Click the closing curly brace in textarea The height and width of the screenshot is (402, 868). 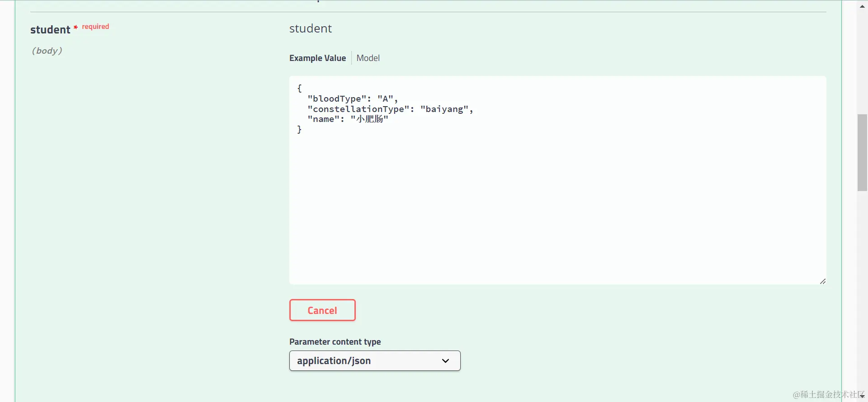(x=299, y=130)
